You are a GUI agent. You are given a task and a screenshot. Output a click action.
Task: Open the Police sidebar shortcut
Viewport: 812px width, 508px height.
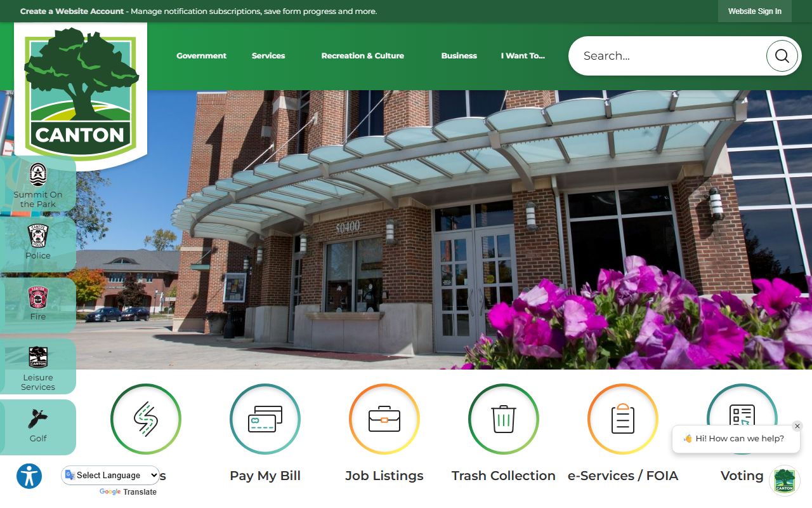click(x=38, y=243)
